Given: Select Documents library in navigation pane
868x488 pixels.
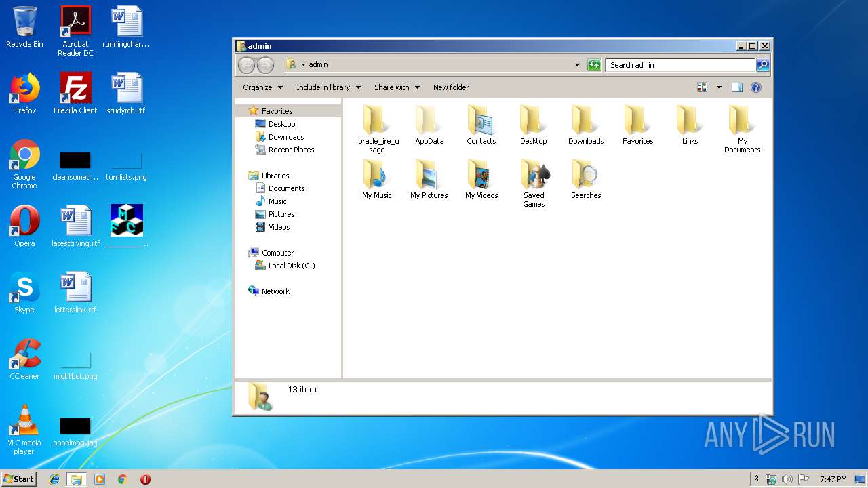Looking at the screenshot, I should point(286,188).
